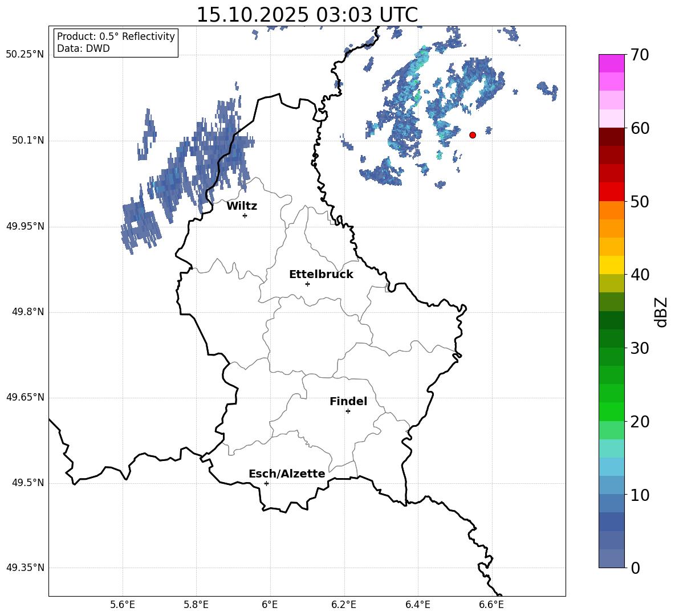Click the Product: 0.5° Reflectivity text

coord(116,36)
